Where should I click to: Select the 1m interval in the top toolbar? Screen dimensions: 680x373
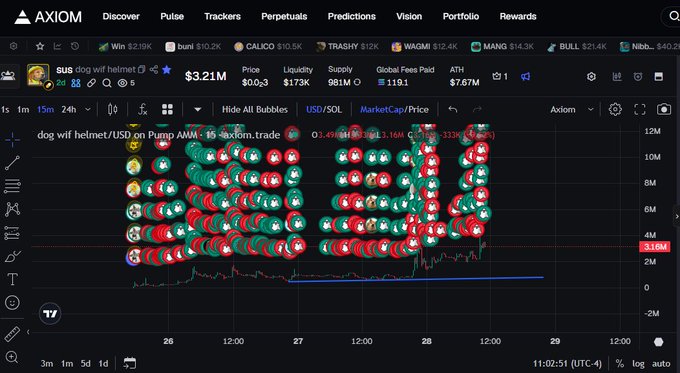(23, 110)
